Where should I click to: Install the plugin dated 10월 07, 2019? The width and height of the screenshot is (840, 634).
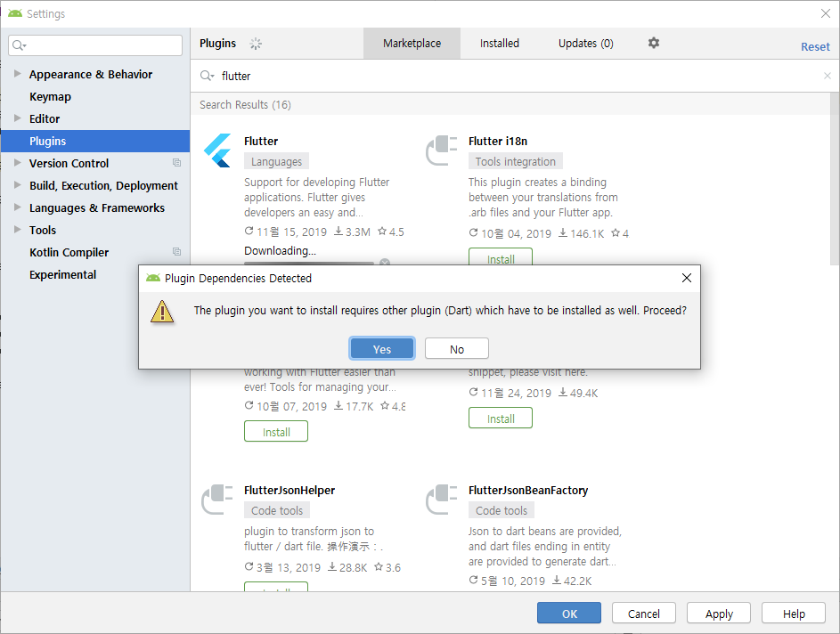click(276, 432)
